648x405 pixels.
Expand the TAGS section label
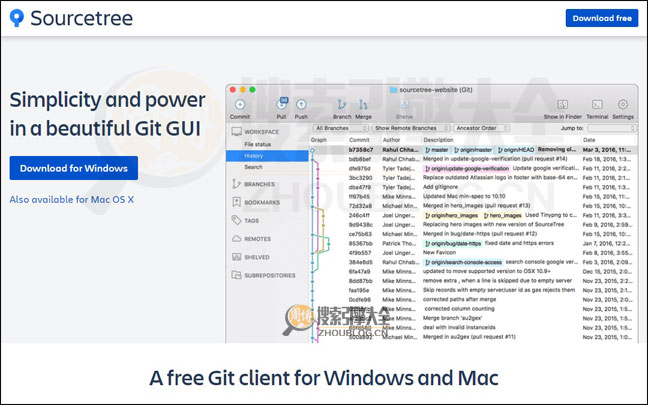(x=252, y=221)
